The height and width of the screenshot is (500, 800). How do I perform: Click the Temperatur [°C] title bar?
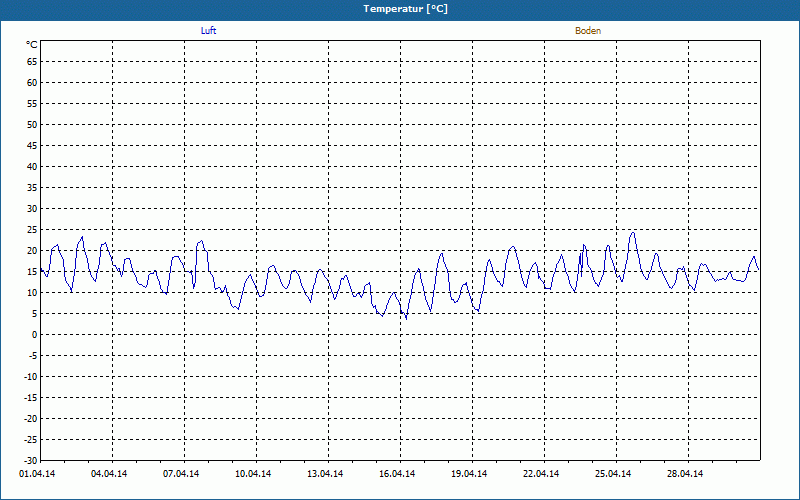coord(400,8)
